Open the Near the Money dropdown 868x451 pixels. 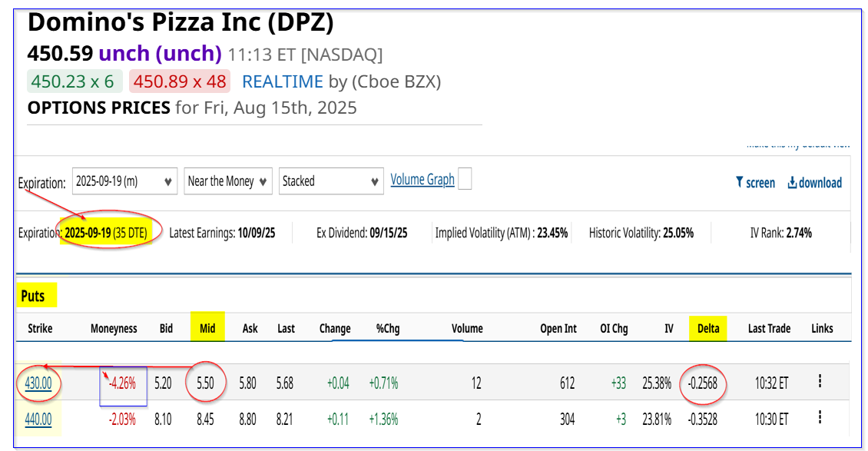228,181
